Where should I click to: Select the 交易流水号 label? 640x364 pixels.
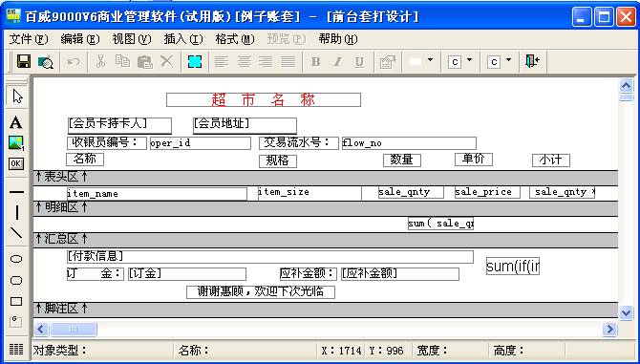(299, 142)
